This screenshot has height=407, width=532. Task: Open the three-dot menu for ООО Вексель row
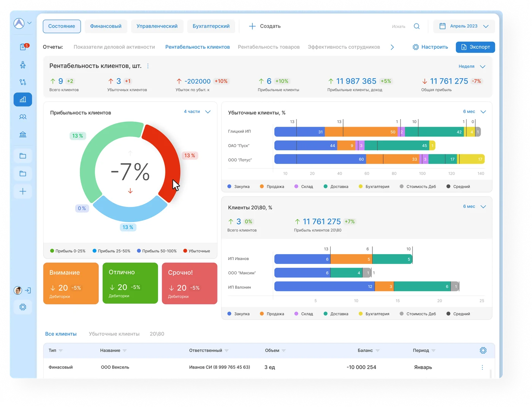482,367
